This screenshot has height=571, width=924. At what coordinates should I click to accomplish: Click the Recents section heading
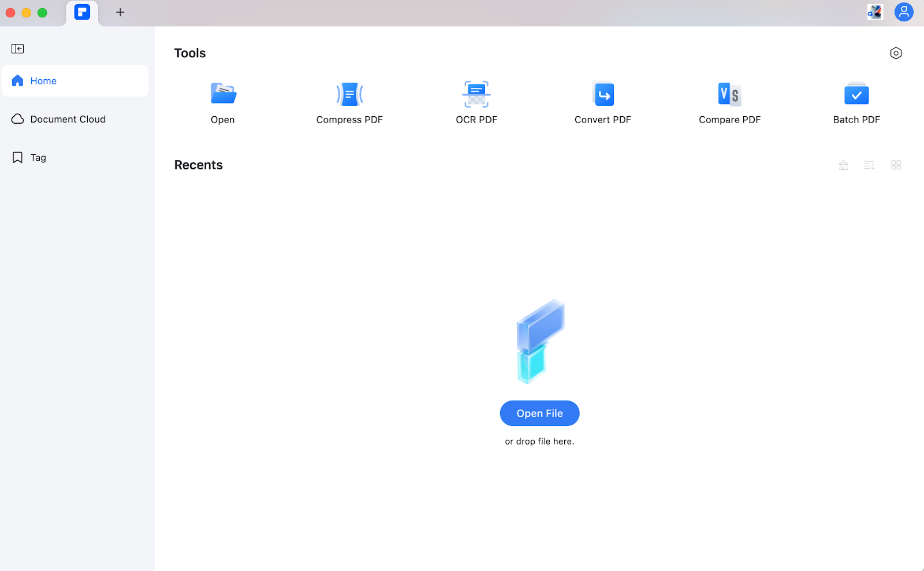click(x=199, y=165)
